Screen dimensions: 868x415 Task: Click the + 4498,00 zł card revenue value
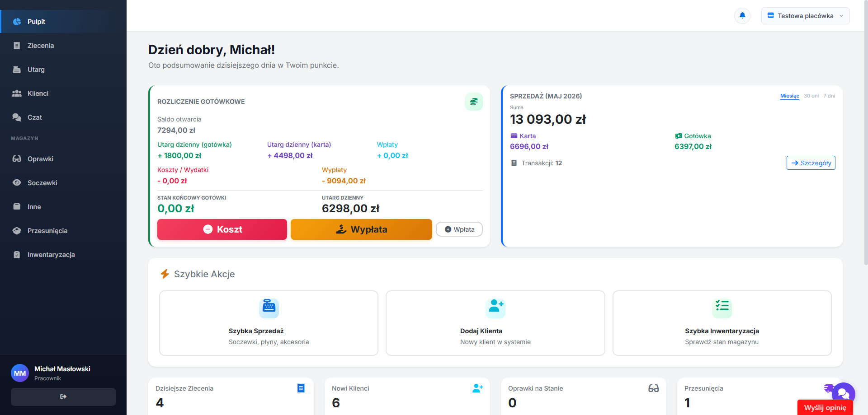(290, 155)
